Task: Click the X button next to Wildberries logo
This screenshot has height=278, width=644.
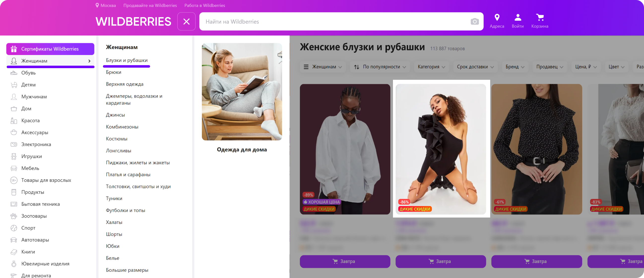Action: pos(186,22)
